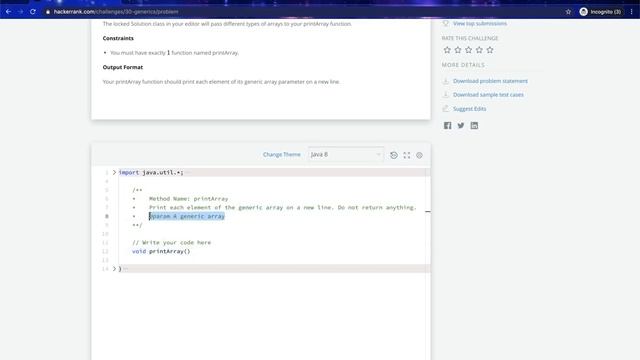
Task: Click the '// Write your code here' comment
Action: [171, 242]
